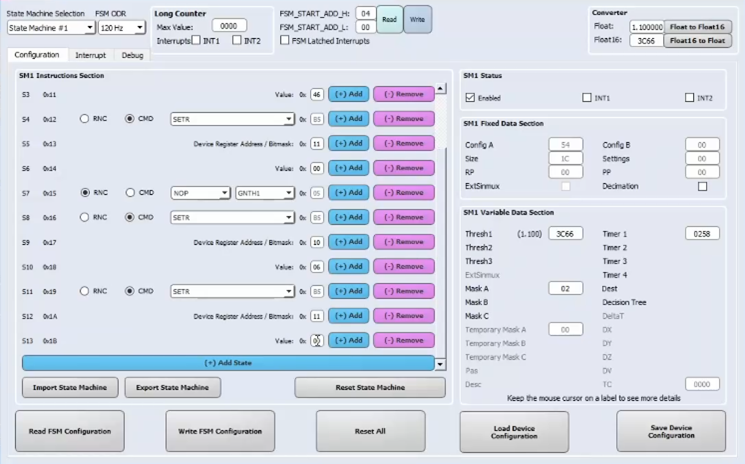Click Reset State Machine
Image resolution: width=745 pixels, height=464 pixels.
point(370,388)
